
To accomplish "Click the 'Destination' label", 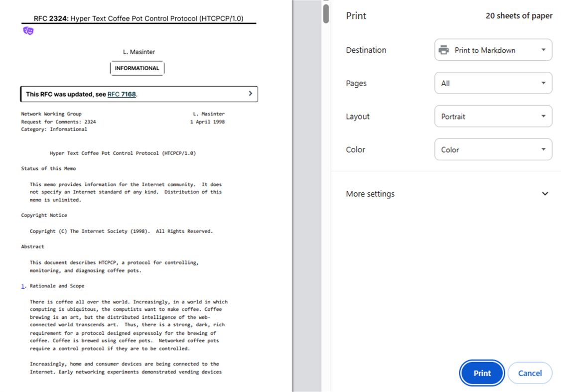I will [366, 50].
